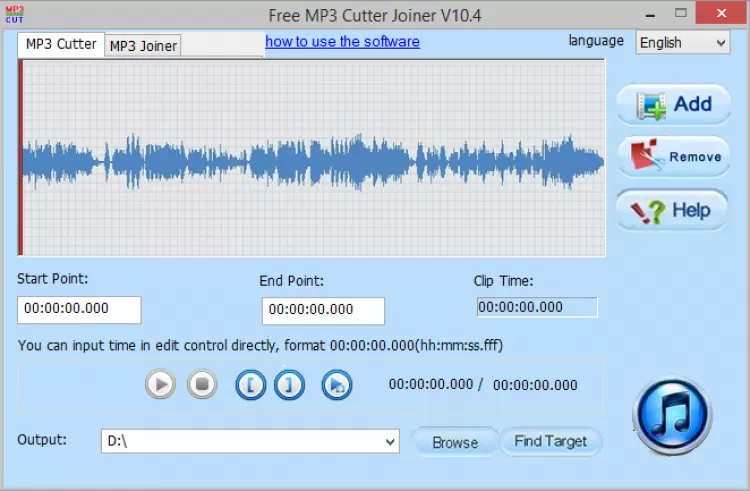Set end point with right bracket icon
The height and width of the screenshot is (491, 750).
click(289, 384)
